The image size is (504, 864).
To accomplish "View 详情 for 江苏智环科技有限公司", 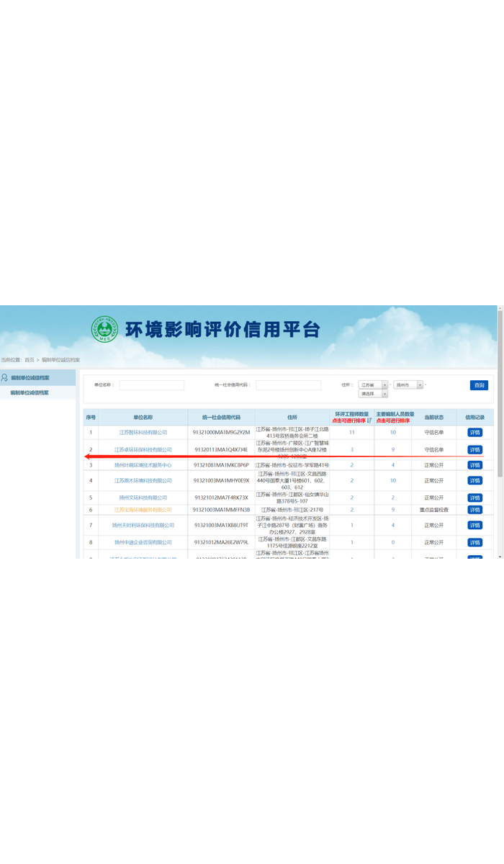I will pyautogui.click(x=474, y=432).
